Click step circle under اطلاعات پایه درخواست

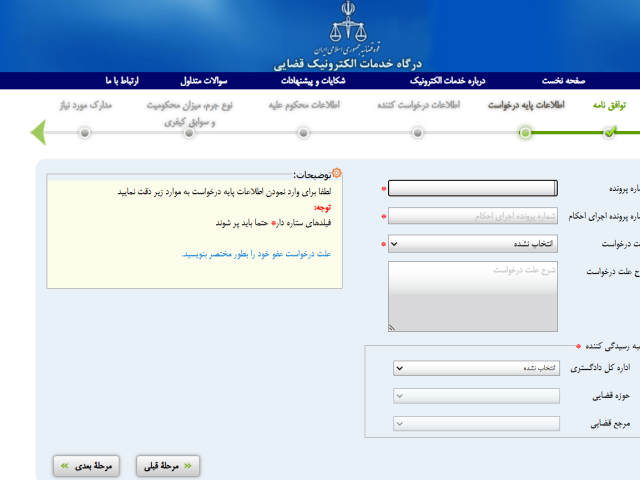(525, 133)
